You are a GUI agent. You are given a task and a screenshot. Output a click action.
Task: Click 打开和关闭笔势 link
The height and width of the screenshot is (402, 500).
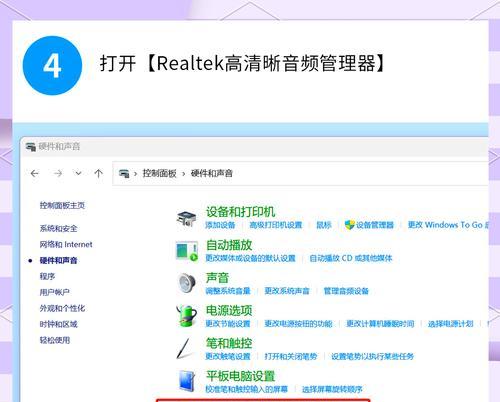(x=291, y=356)
